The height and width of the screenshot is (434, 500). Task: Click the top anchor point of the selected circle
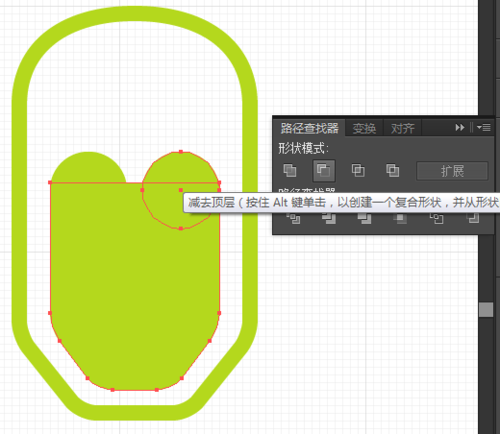181,152
